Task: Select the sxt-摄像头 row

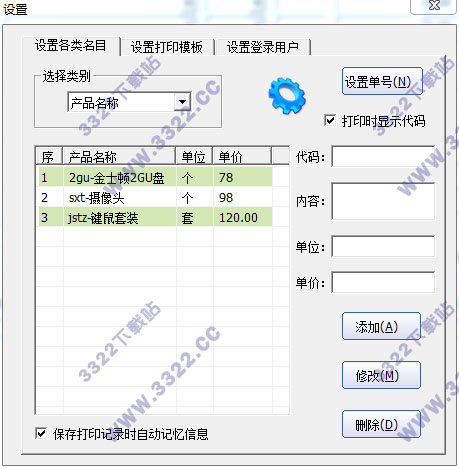Action: point(156,198)
